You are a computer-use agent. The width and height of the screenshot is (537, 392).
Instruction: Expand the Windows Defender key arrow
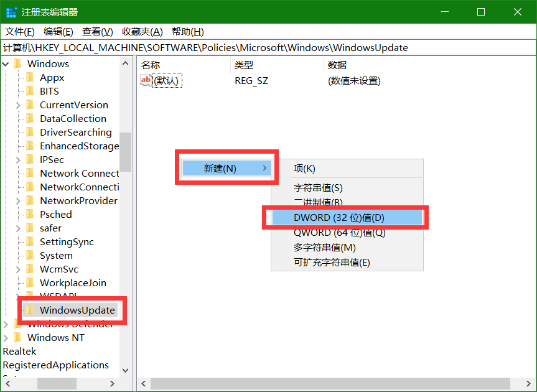tap(6, 324)
